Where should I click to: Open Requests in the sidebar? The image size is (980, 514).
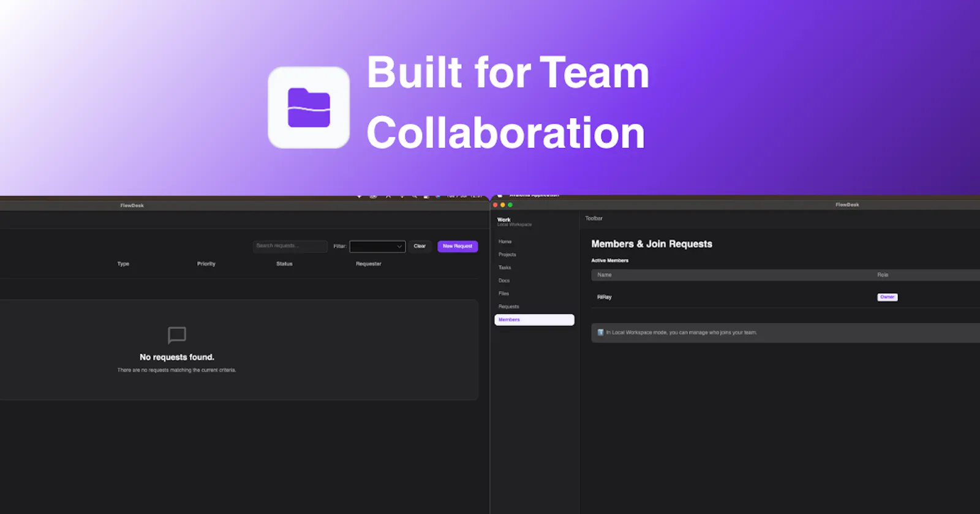[508, 307]
